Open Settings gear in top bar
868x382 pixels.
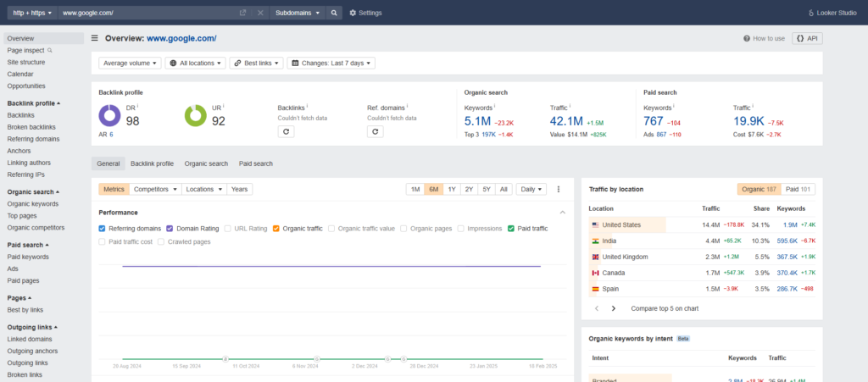coord(365,13)
